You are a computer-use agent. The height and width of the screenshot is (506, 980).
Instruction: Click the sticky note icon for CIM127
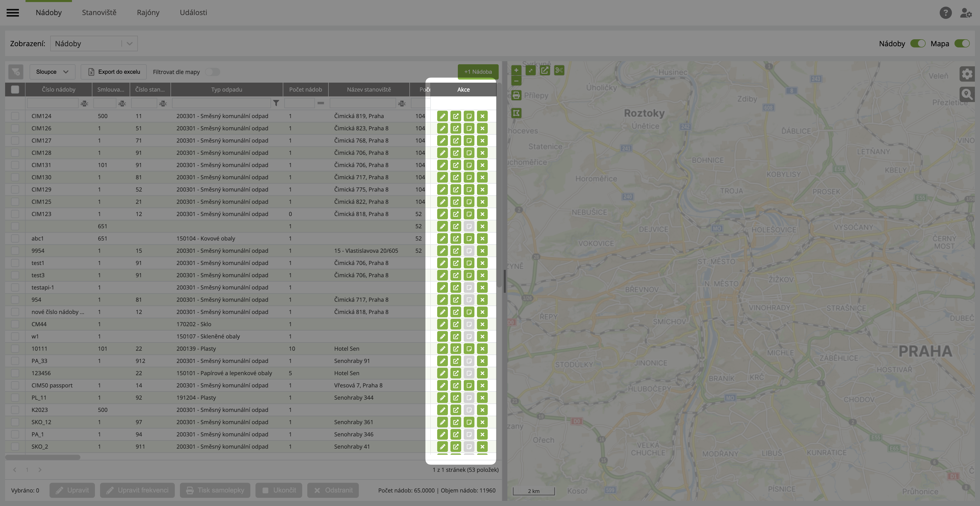(469, 141)
